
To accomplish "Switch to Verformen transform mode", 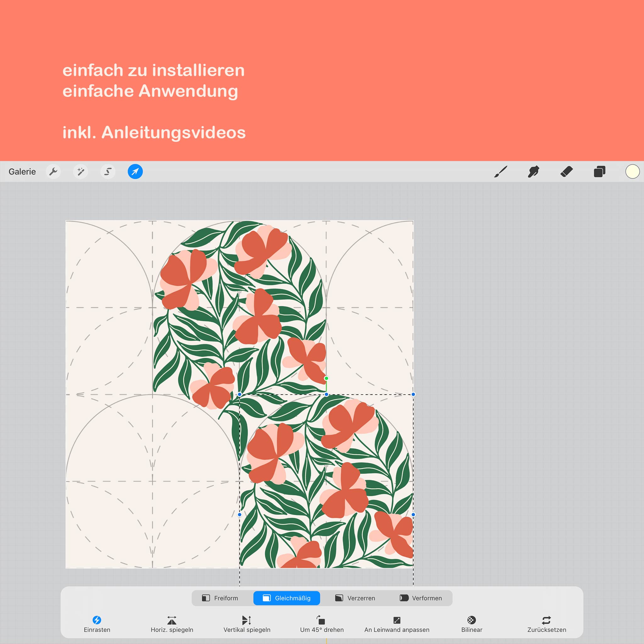I will tap(421, 598).
